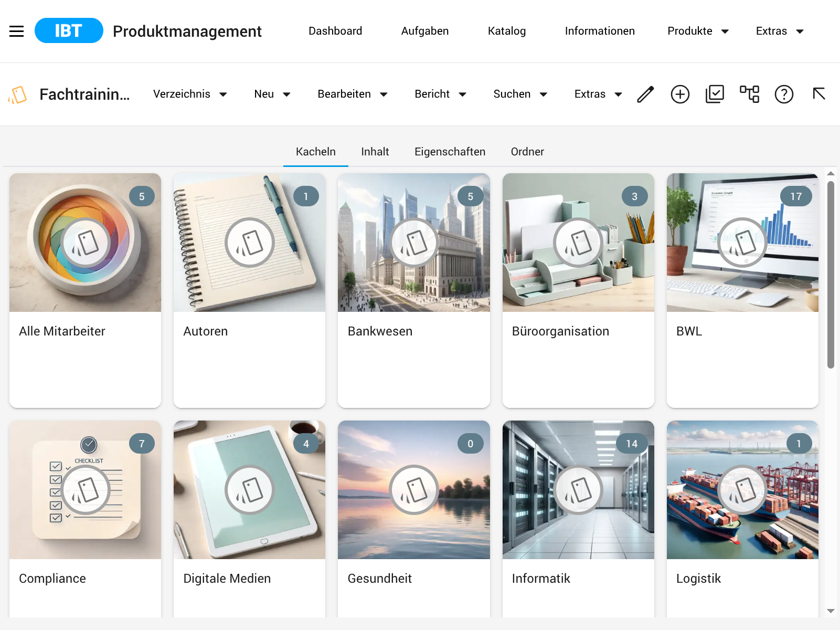This screenshot has height=630, width=840.
Task: Click the multi-select checkbox icon
Action: 715,94
